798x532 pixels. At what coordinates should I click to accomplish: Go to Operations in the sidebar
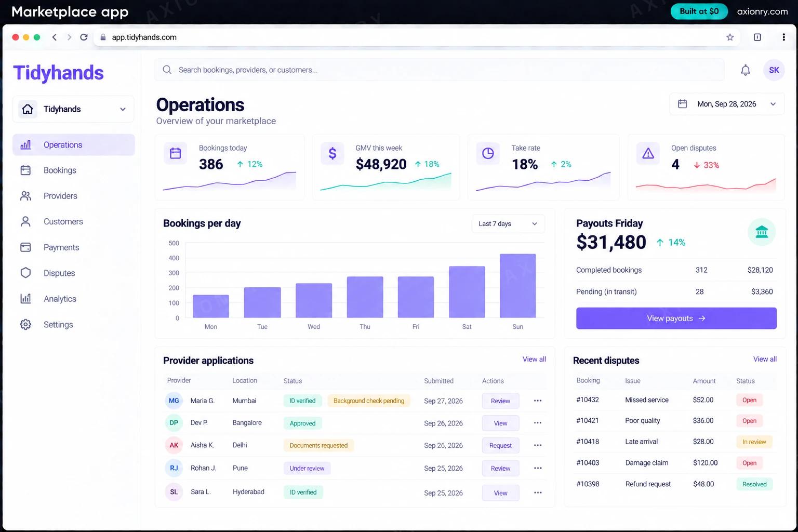pyautogui.click(x=73, y=145)
